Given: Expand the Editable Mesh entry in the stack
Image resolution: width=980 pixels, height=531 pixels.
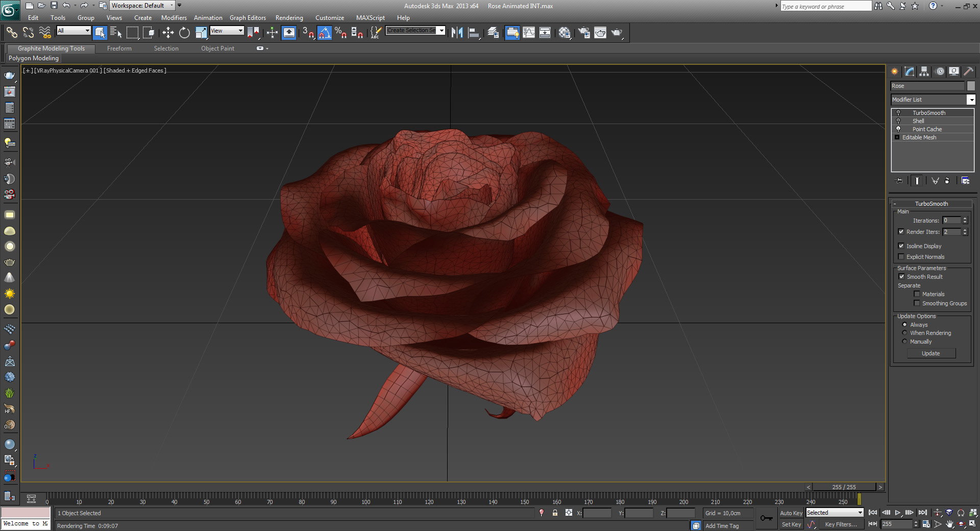Looking at the screenshot, I should point(897,137).
